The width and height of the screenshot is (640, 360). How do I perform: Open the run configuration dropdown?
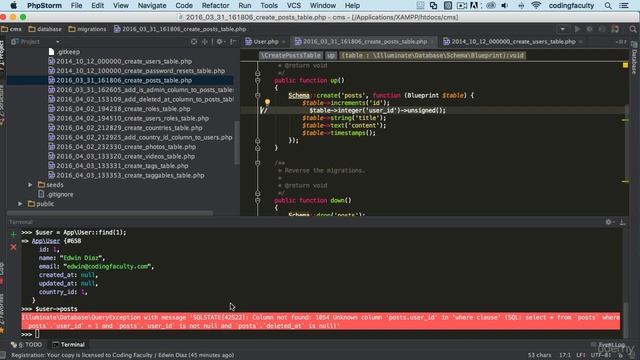pyautogui.click(x=562, y=29)
